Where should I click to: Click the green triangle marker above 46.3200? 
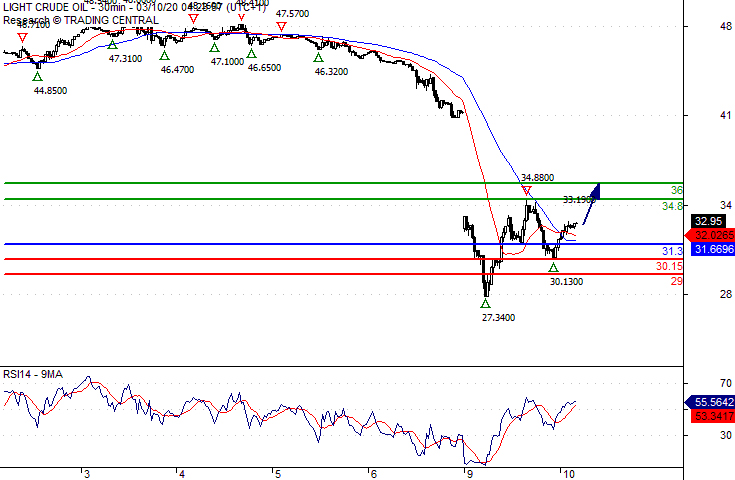[x=319, y=58]
